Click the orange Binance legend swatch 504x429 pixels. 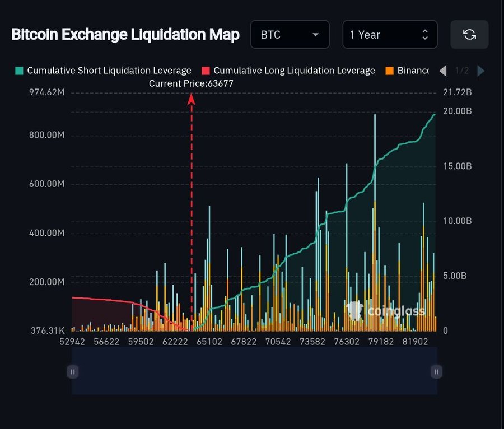click(x=390, y=71)
